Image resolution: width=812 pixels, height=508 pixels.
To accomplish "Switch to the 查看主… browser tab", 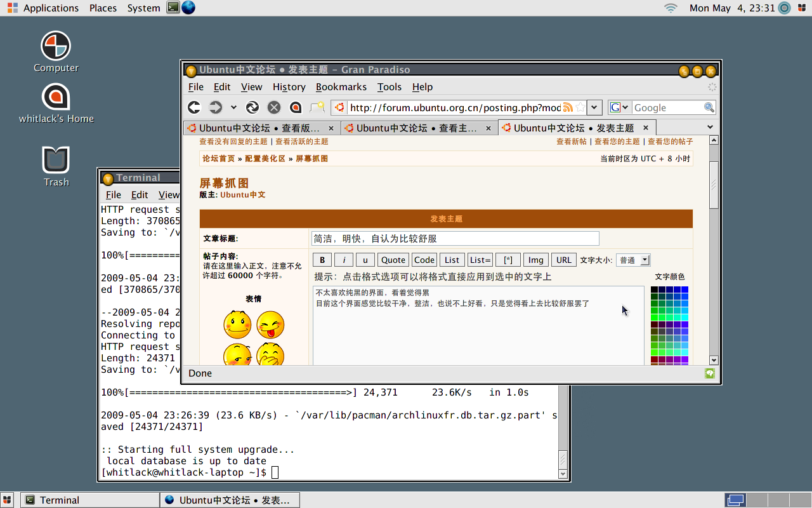I will point(419,128).
